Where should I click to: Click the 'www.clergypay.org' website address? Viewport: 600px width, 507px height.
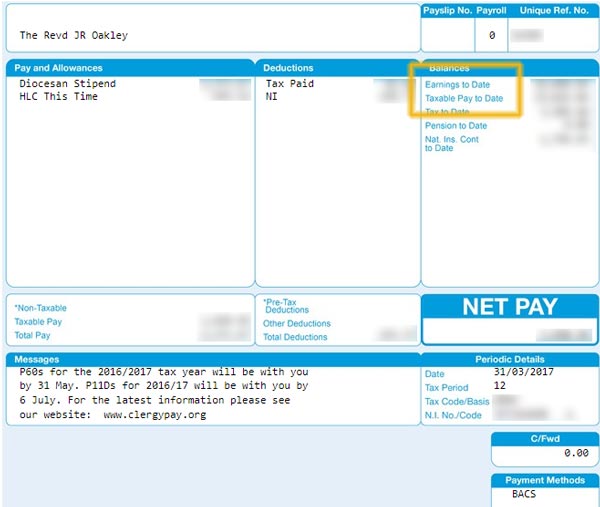155,415
